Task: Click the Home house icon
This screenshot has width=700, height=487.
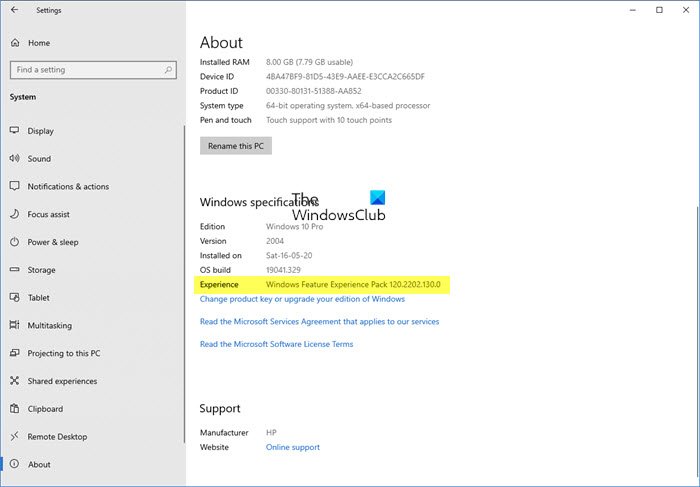Action: [x=15, y=43]
